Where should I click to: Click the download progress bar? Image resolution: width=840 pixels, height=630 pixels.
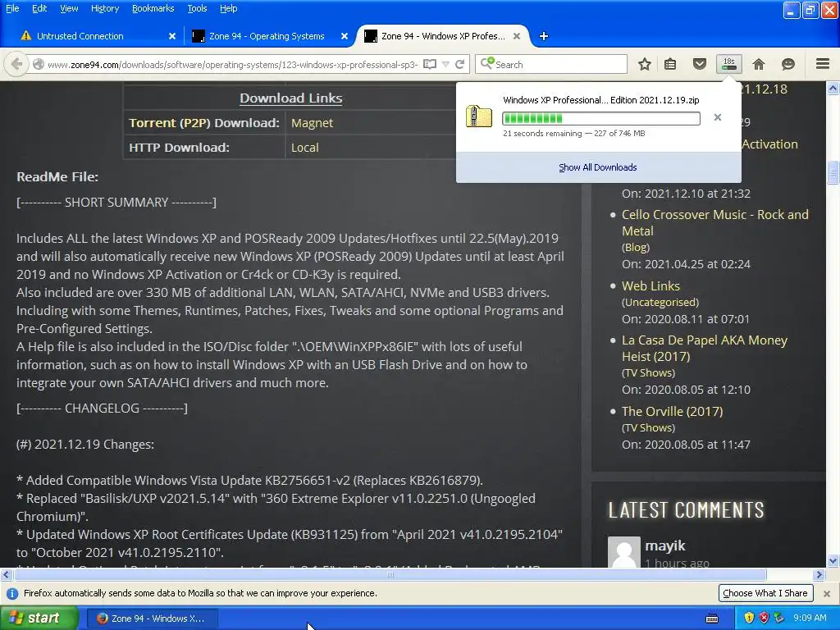(x=601, y=118)
